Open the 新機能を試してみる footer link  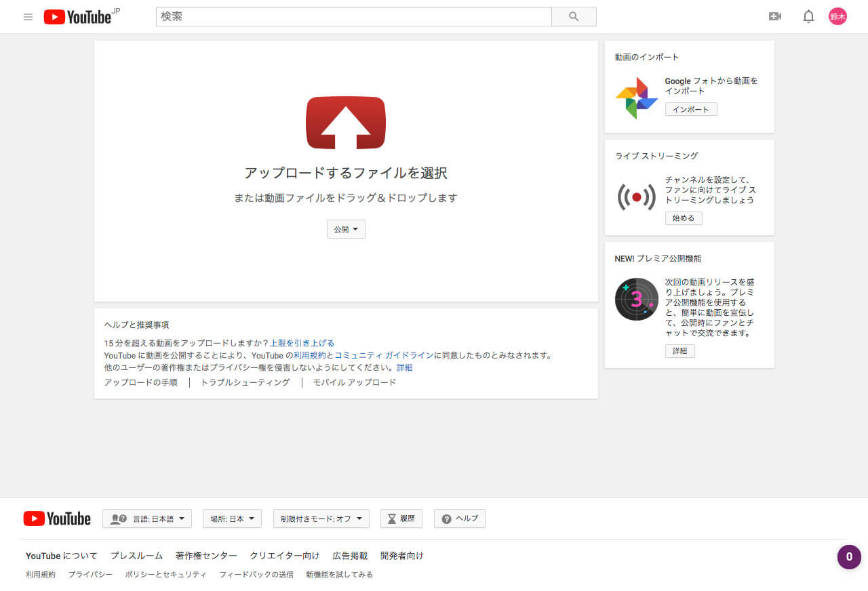coord(339,575)
